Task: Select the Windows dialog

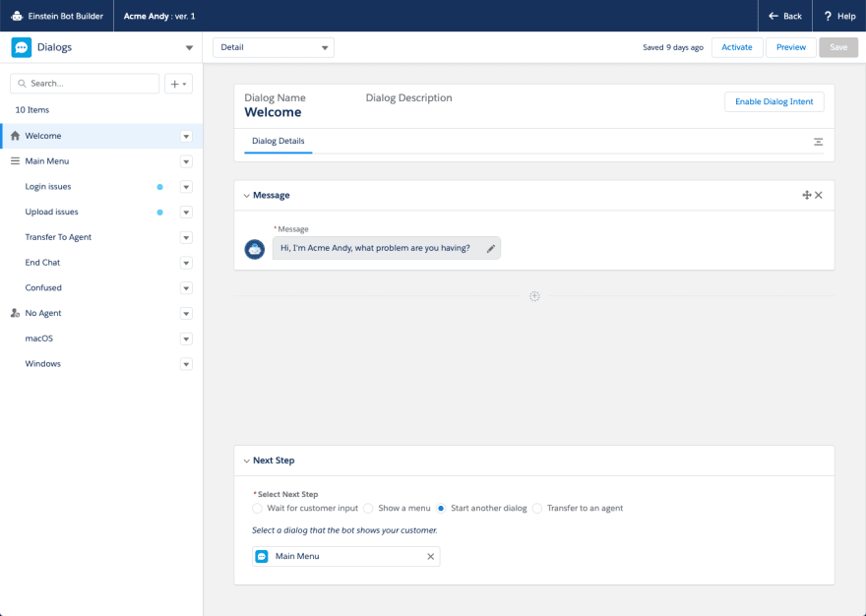Action: click(42, 364)
